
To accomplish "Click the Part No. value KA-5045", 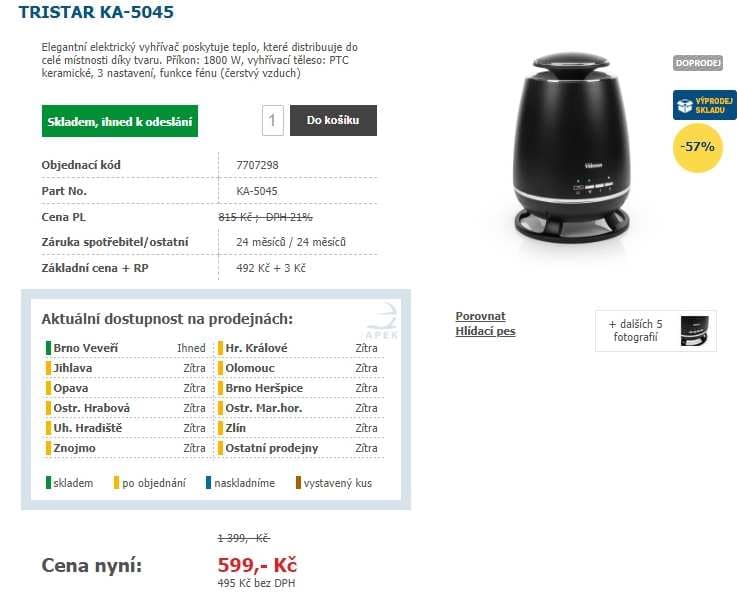I will pyautogui.click(x=257, y=191).
